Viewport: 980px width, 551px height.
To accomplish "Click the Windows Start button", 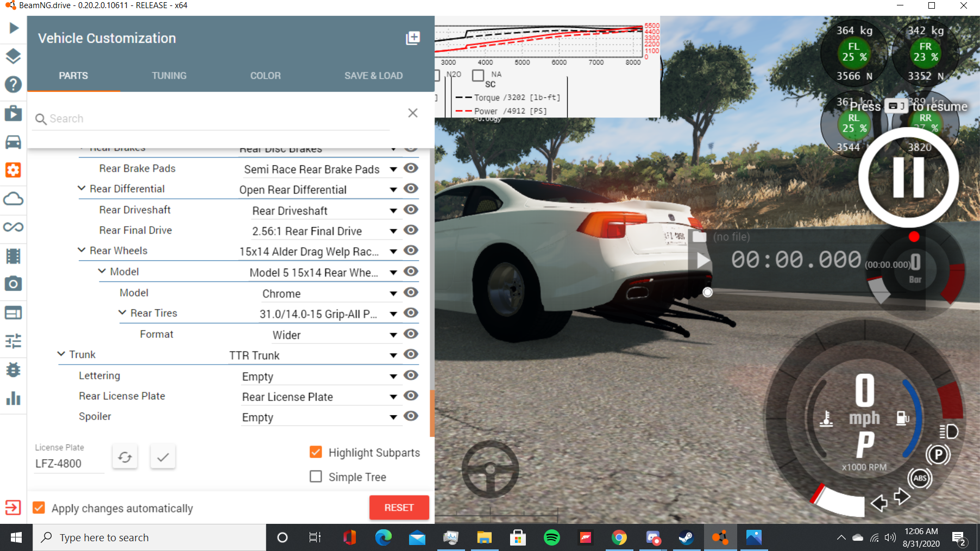I will (x=16, y=537).
